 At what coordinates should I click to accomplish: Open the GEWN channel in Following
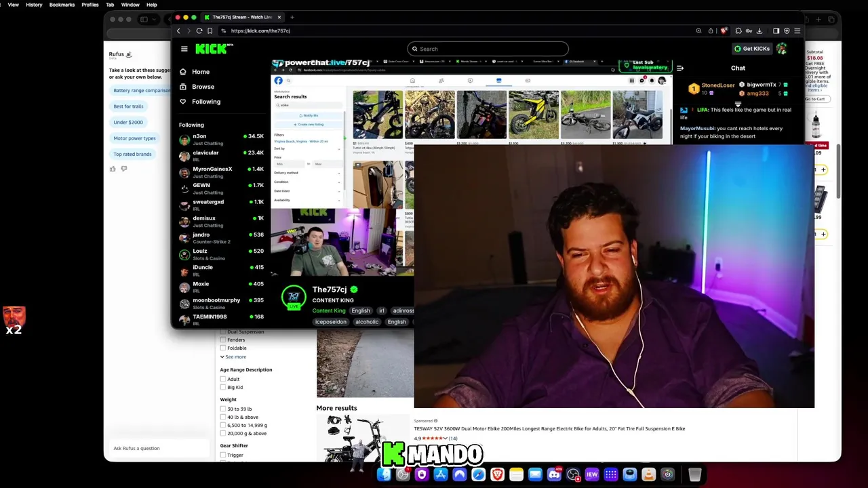coord(221,188)
